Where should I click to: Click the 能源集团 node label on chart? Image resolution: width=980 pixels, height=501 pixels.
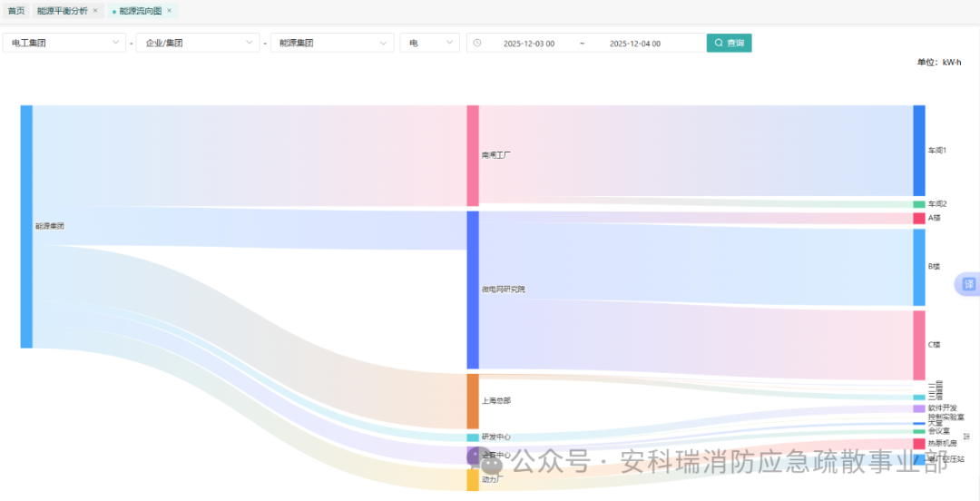[49, 226]
